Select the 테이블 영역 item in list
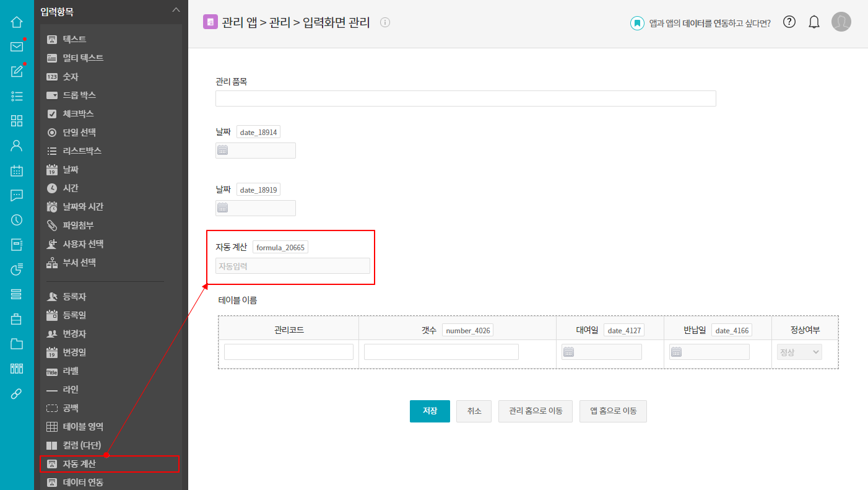The width and height of the screenshot is (868, 490). click(x=83, y=427)
